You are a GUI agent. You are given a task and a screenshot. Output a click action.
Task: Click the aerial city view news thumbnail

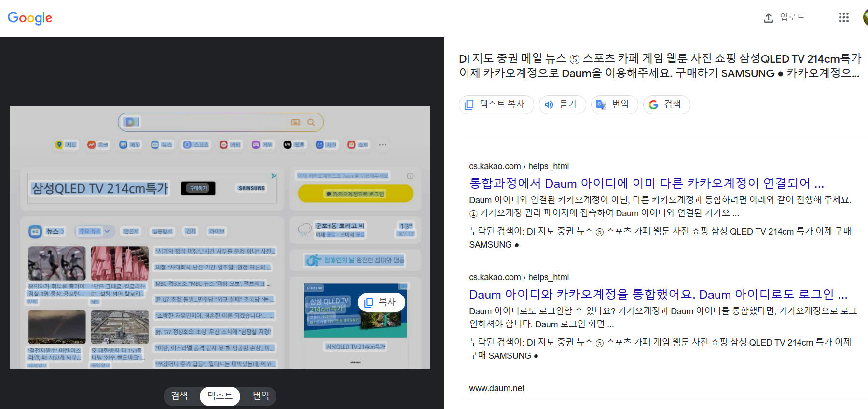[120, 327]
